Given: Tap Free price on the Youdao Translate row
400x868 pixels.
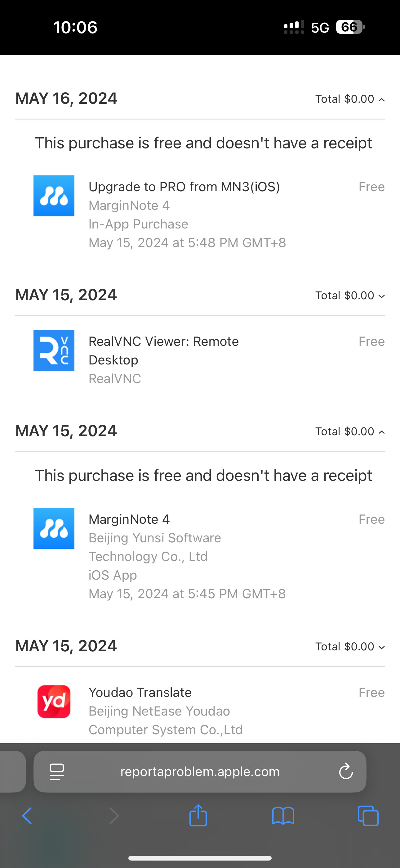Looking at the screenshot, I should click(371, 693).
